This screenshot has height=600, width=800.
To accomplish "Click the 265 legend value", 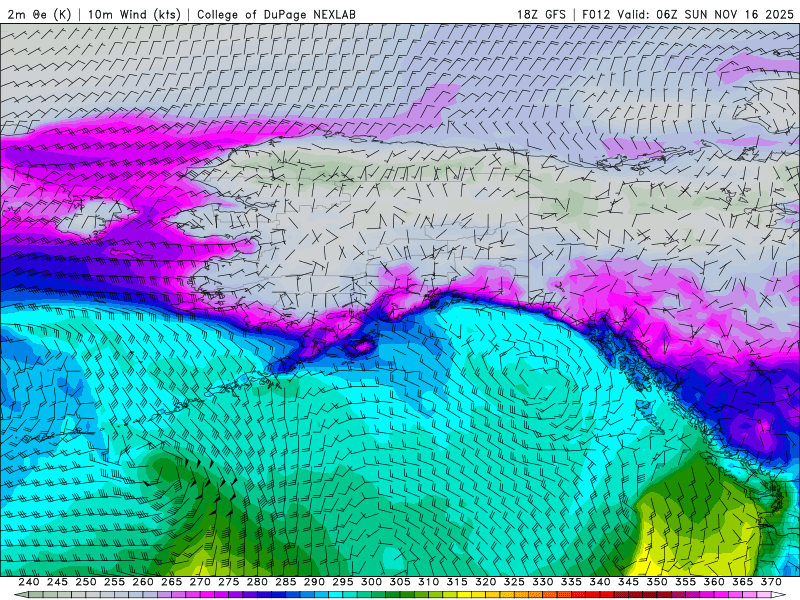I will point(171,582).
